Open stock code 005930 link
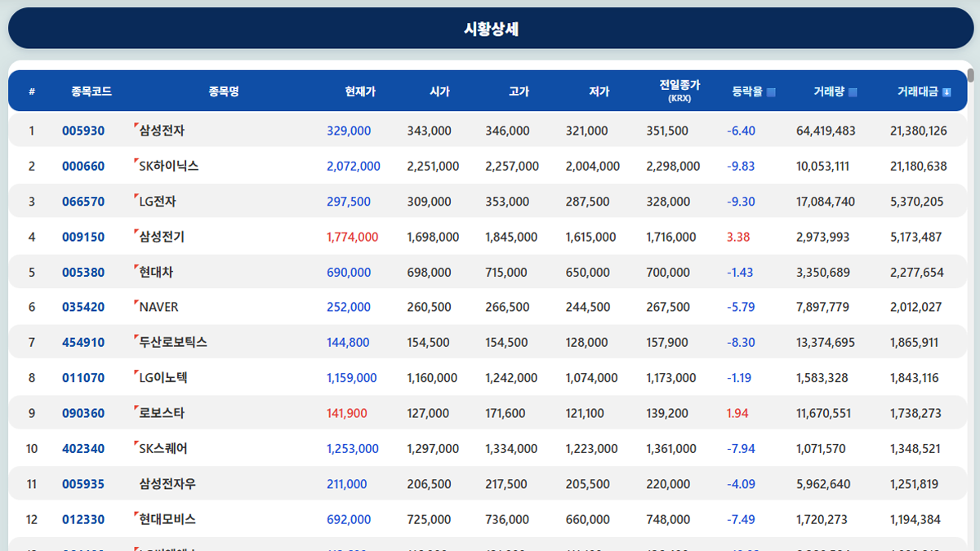Image resolution: width=980 pixels, height=551 pixels. coord(83,131)
